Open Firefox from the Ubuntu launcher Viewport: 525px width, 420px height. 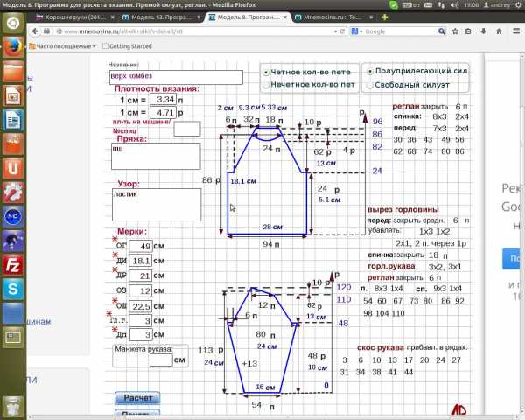(x=12, y=48)
